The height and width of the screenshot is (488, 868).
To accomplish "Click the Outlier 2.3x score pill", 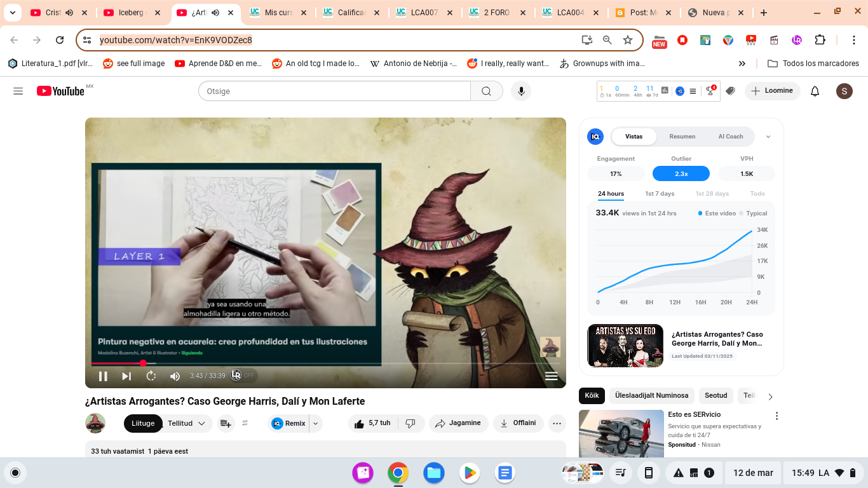I will click(x=682, y=173).
